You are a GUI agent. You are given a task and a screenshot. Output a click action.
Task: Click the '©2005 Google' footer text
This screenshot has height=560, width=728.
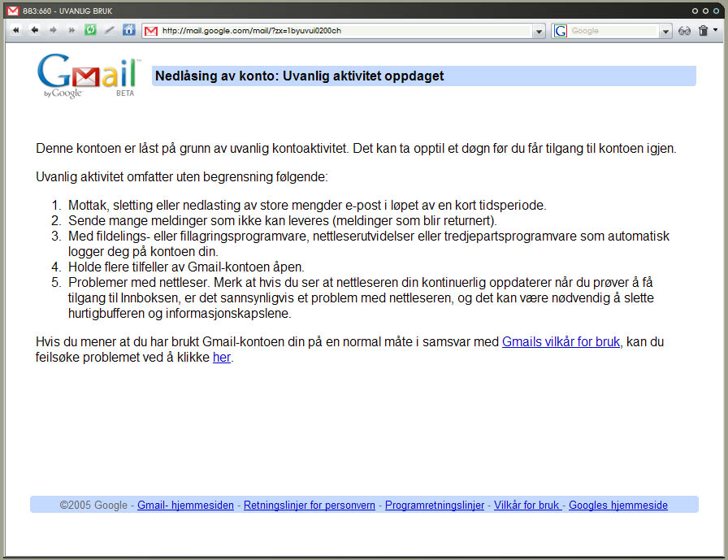pos(93,505)
